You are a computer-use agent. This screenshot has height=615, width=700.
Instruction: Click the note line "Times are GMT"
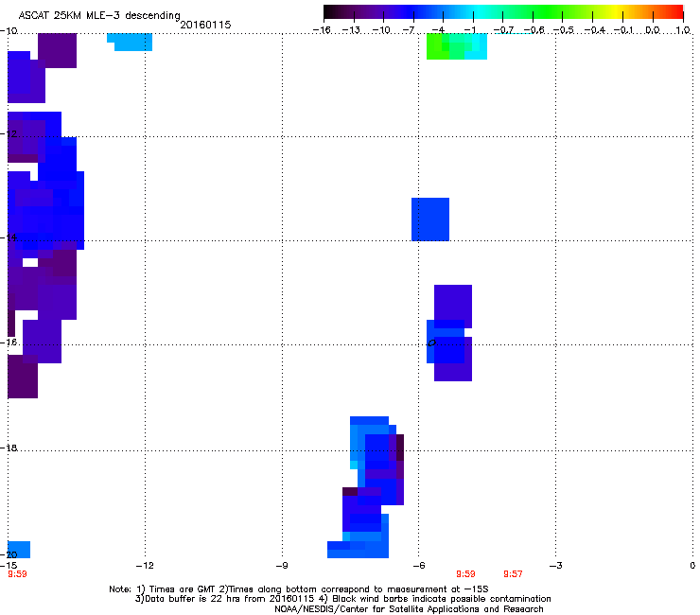click(x=183, y=589)
